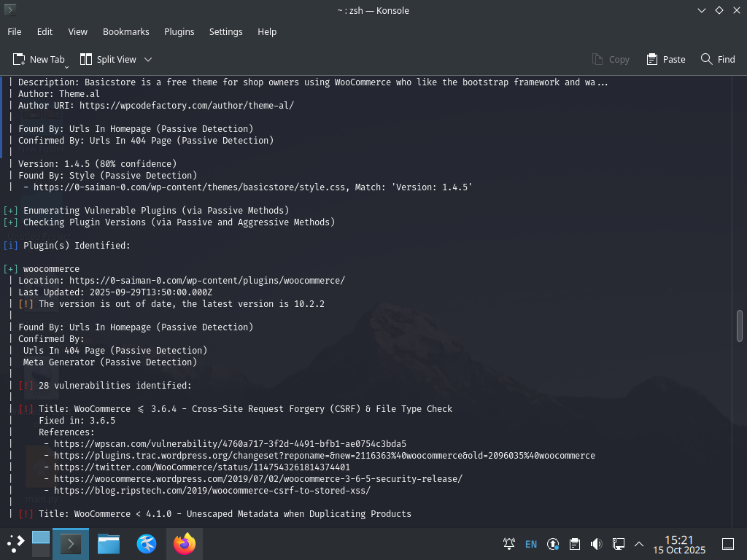This screenshot has height=560, width=747.
Task: Launch Firefox from the taskbar
Action: 185,544
